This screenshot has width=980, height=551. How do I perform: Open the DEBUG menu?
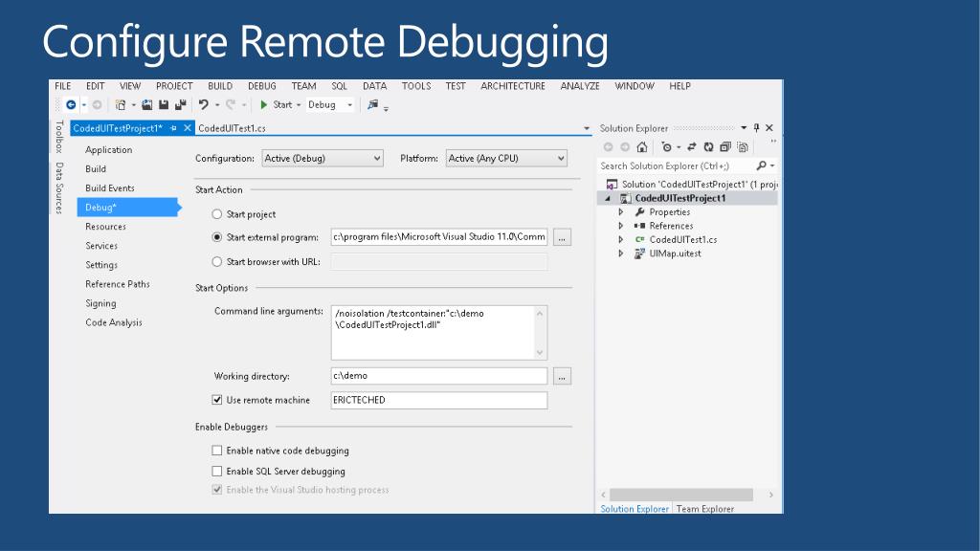[x=262, y=86]
